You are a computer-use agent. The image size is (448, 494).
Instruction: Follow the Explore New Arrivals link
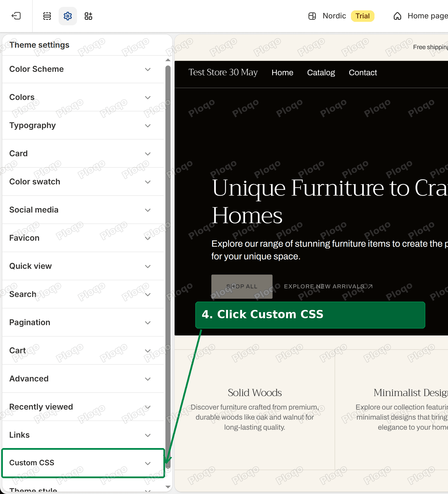coord(328,286)
